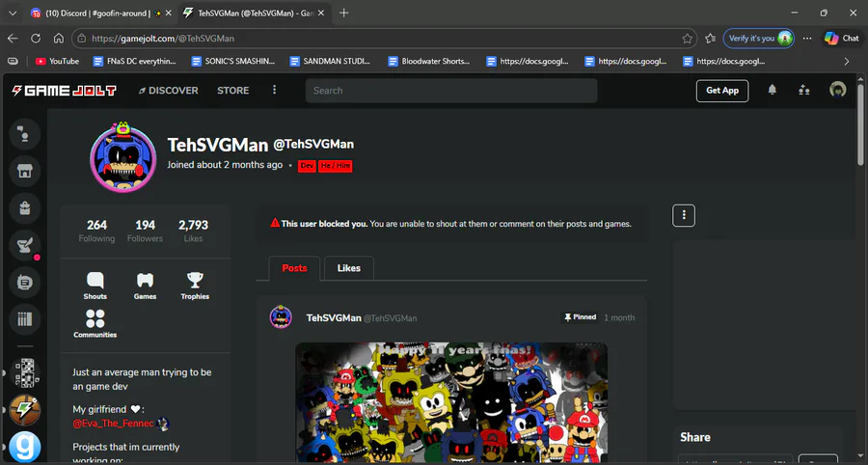Open a new browser tab

343,13
